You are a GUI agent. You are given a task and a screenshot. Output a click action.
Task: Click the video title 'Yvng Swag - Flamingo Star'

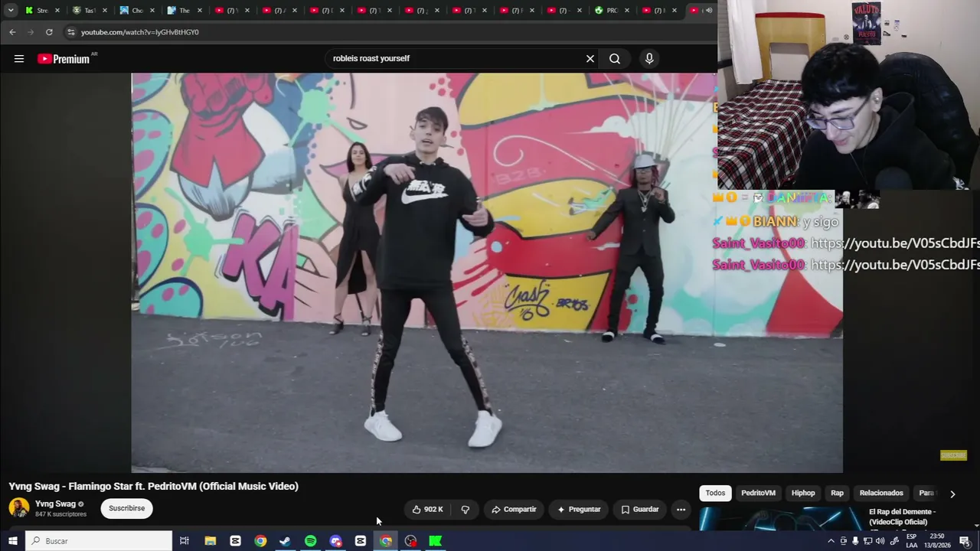tap(154, 486)
